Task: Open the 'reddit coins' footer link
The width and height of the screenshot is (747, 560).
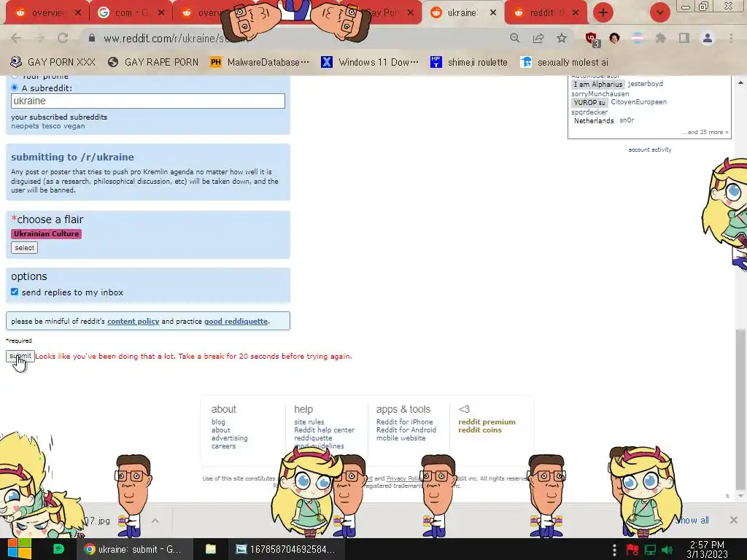Action: click(480, 430)
